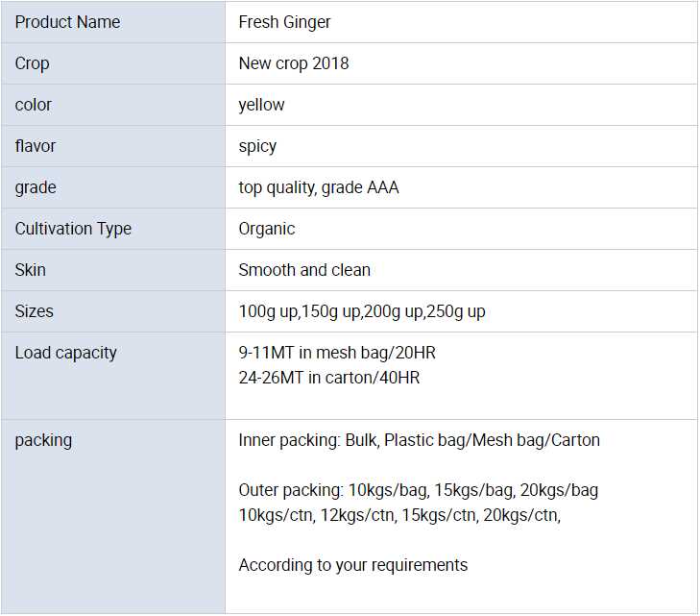700x616 pixels.
Task: Click the "Product Name" label cell
Action: click(x=67, y=22)
